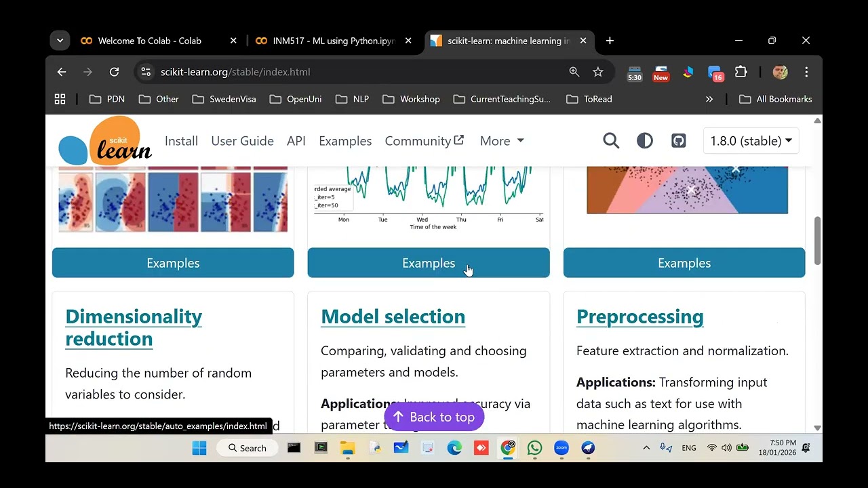Open File Explorer from the taskbar

point(348,448)
